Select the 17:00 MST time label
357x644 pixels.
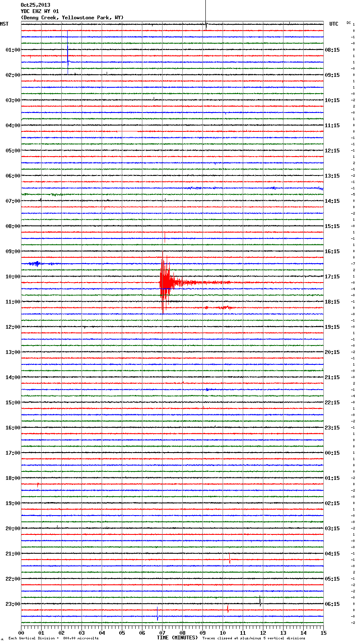tap(13, 453)
